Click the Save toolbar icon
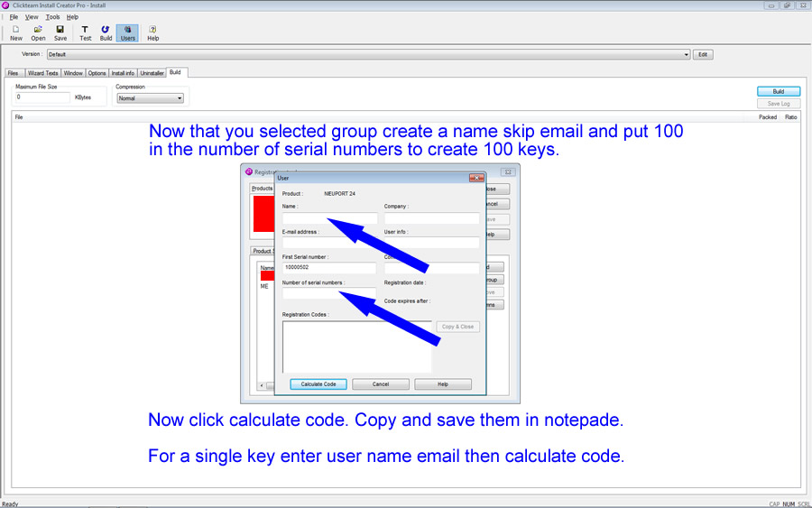The width and height of the screenshot is (812, 508). (x=60, y=32)
